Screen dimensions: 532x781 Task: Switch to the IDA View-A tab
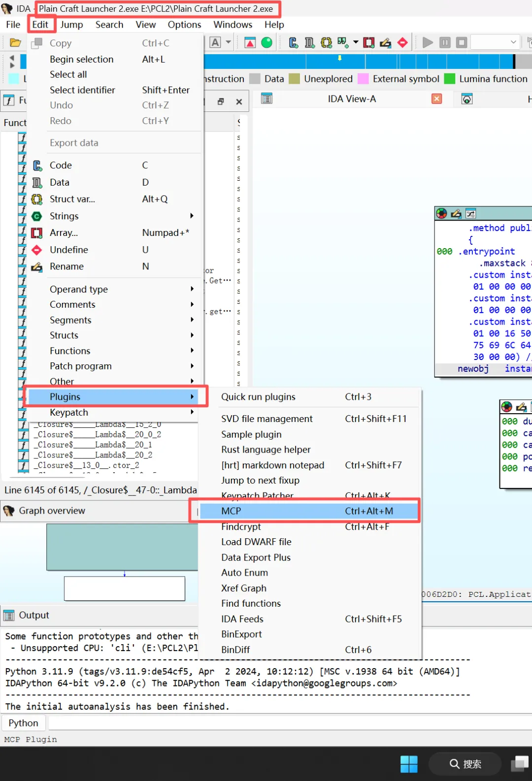point(352,99)
